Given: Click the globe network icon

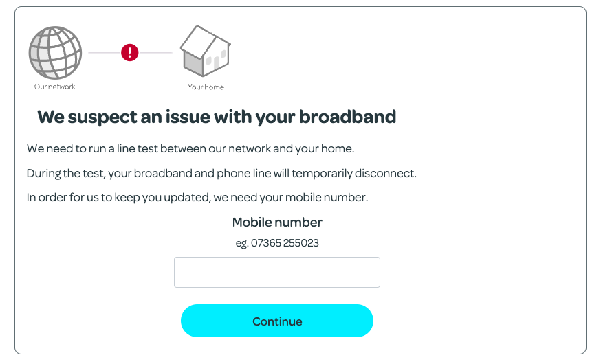Looking at the screenshot, I should pyautogui.click(x=55, y=52).
